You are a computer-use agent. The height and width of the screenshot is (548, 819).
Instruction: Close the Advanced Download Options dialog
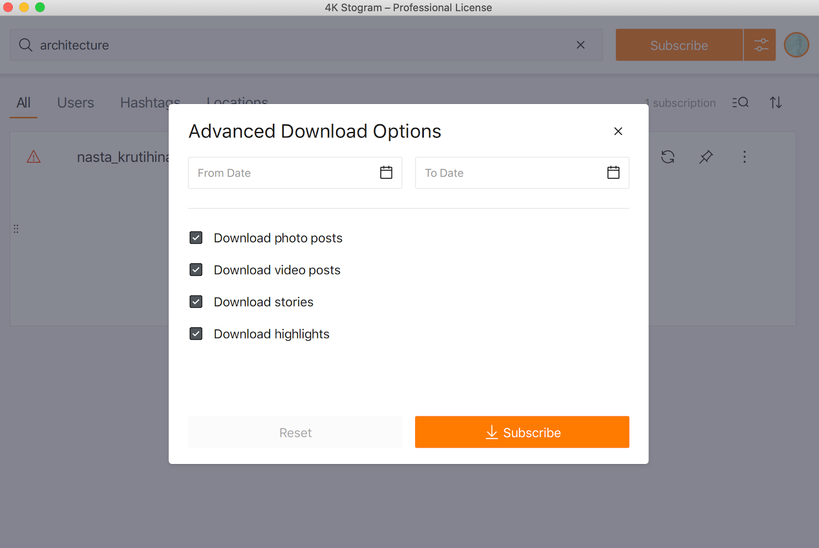[x=618, y=131]
